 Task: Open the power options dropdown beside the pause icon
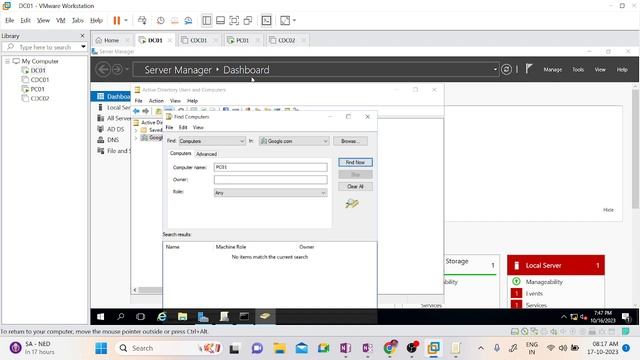(x=126, y=20)
